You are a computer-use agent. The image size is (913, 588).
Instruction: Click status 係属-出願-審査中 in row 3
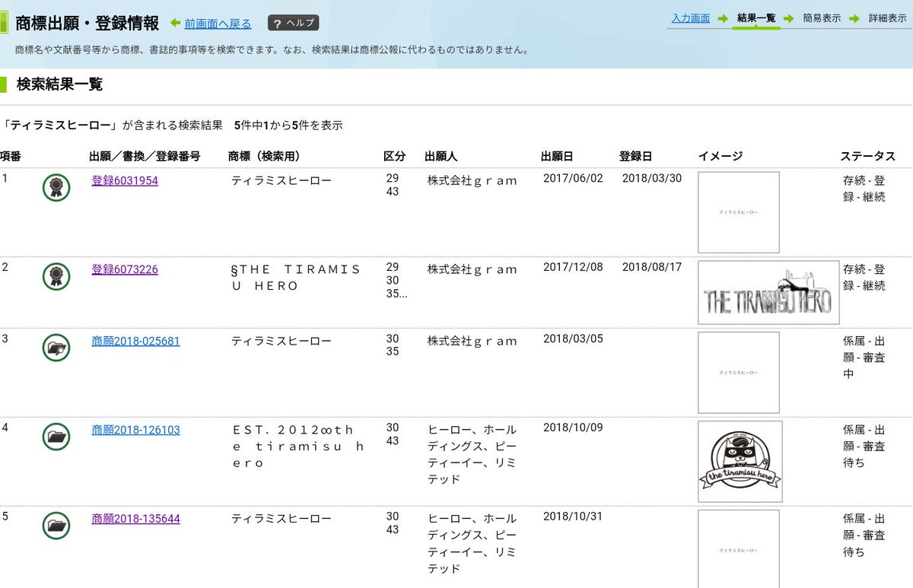click(864, 358)
